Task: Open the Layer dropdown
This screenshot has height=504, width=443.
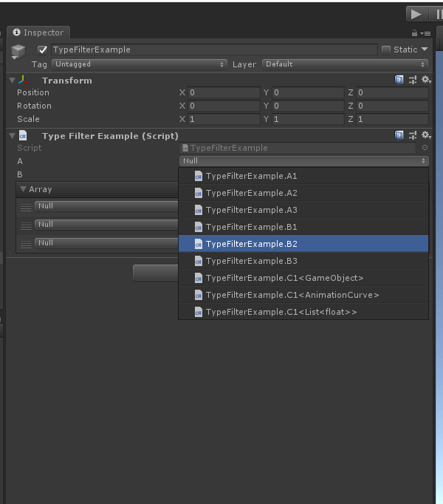Action: pos(345,64)
